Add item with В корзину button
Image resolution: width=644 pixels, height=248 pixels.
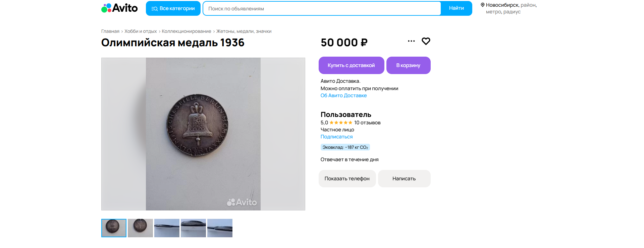[x=408, y=65]
